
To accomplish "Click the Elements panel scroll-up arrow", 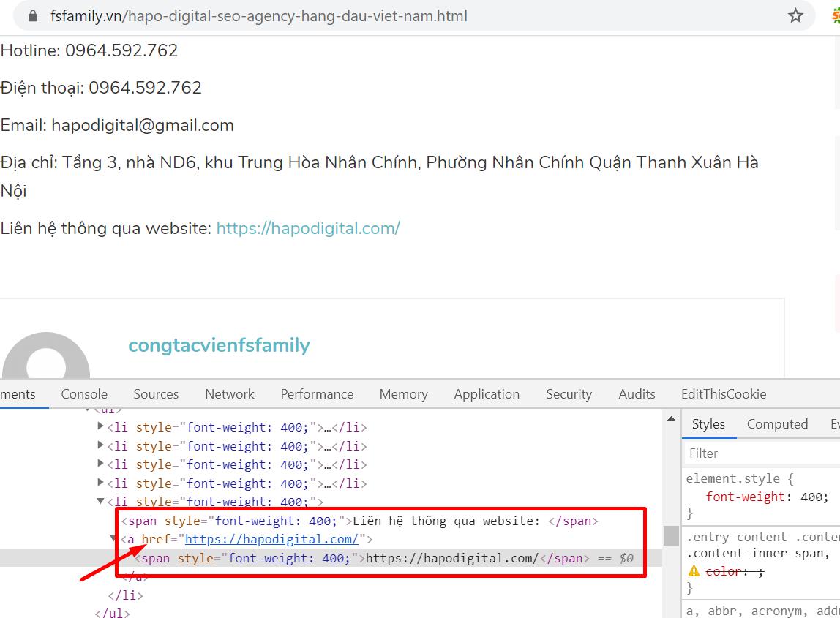I will coord(671,419).
